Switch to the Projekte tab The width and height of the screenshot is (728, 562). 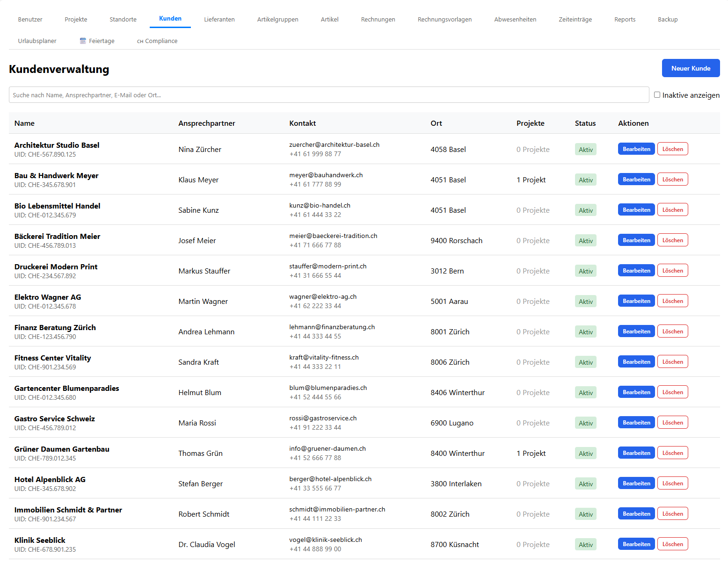pyautogui.click(x=76, y=20)
